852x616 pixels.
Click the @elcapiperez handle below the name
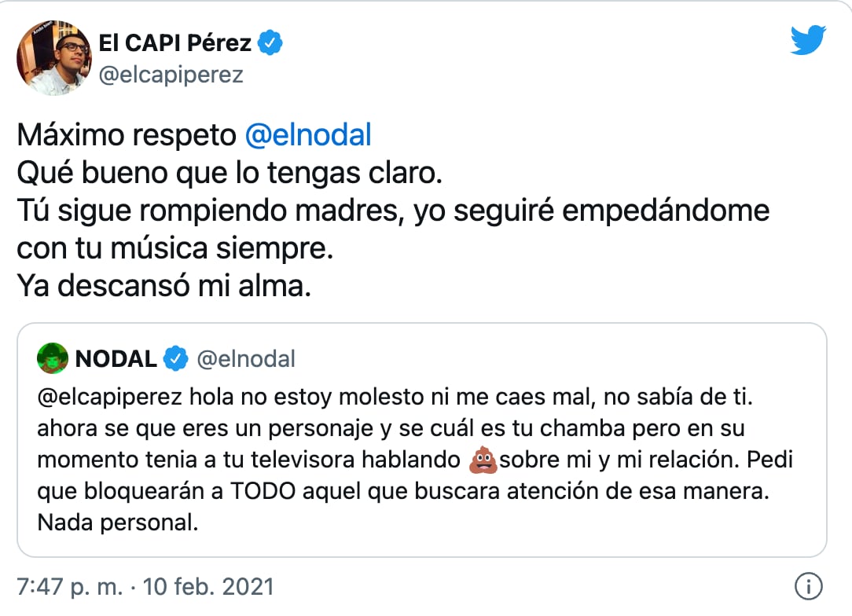(x=171, y=75)
